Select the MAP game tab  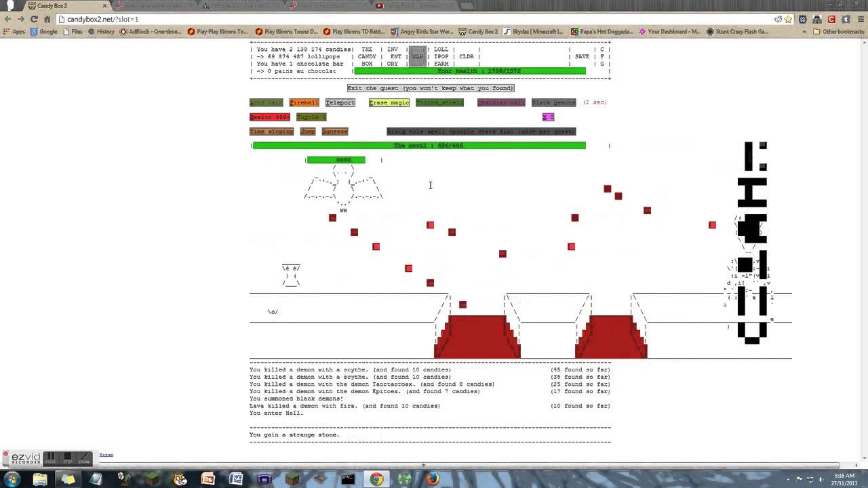(418, 56)
